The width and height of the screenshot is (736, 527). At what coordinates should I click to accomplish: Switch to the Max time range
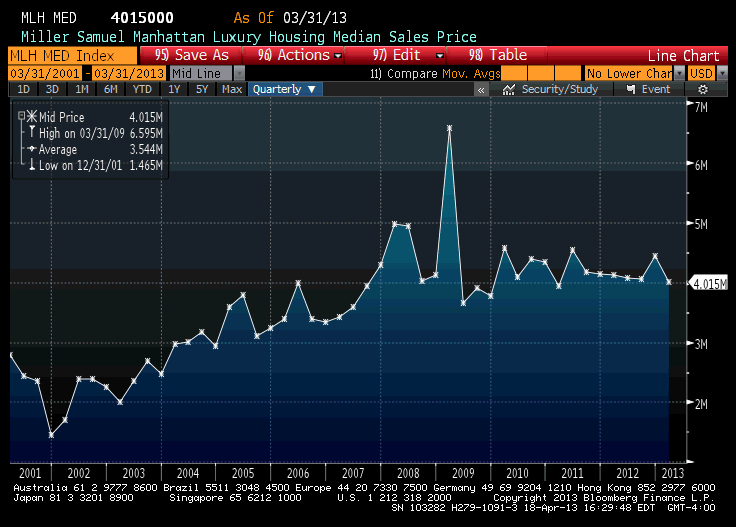click(x=231, y=89)
